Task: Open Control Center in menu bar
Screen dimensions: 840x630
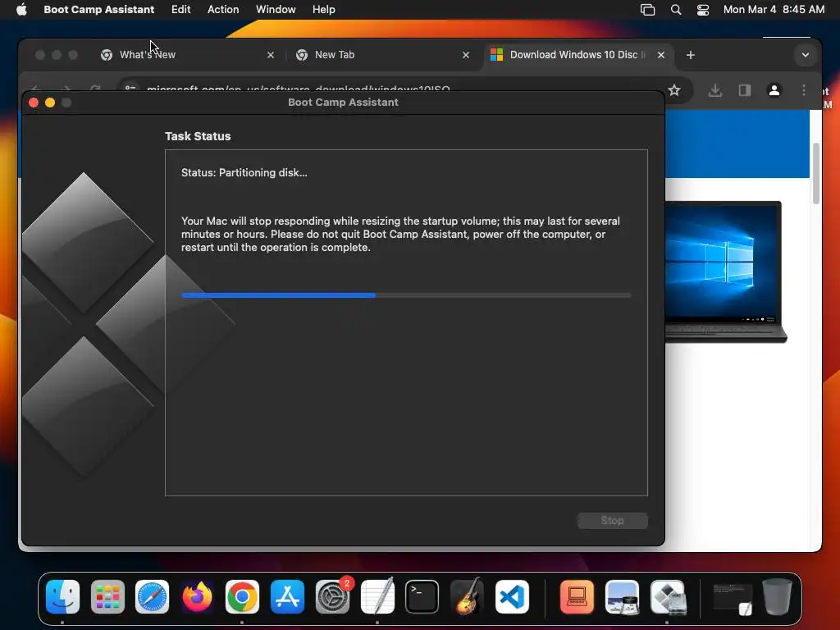Action: [702, 10]
